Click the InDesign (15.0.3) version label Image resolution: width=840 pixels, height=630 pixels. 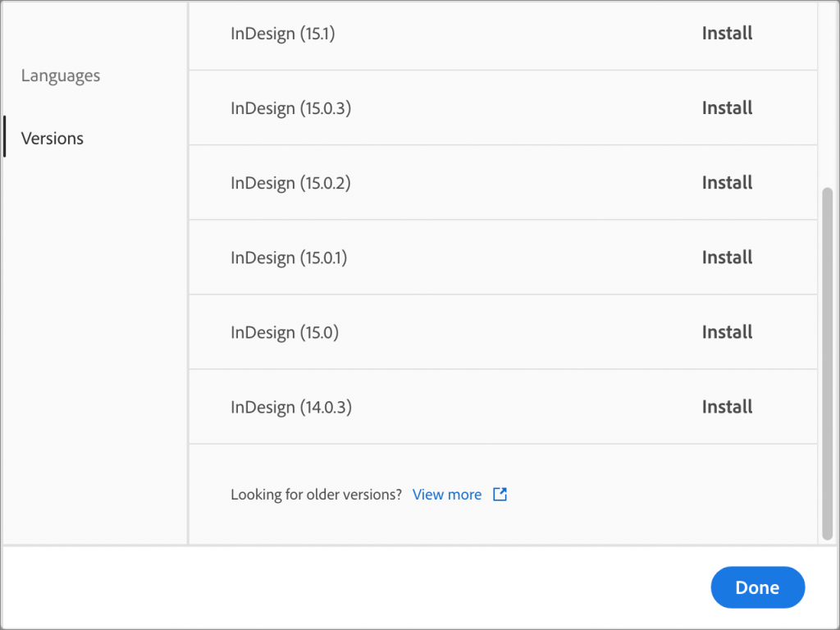tap(290, 108)
